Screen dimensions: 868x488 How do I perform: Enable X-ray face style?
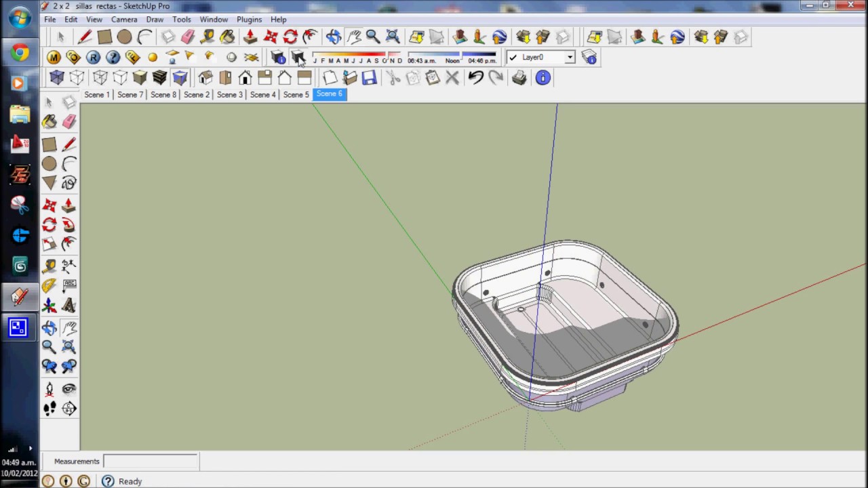click(x=56, y=78)
